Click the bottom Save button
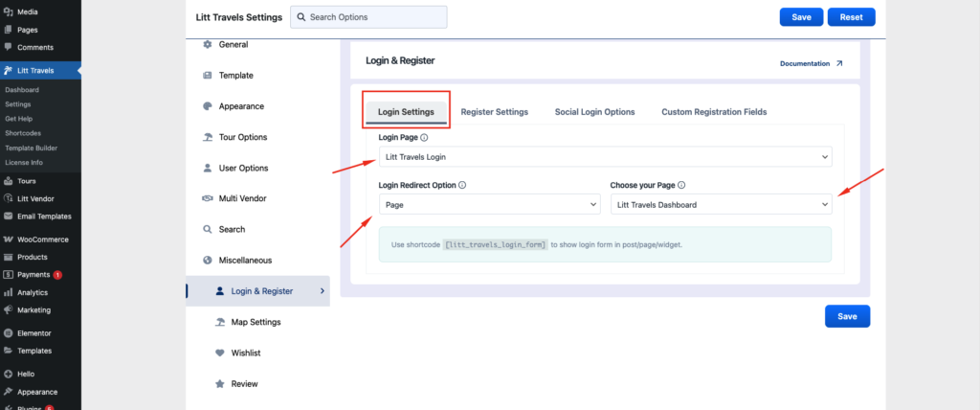The width and height of the screenshot is (980, 410). click(847, 316)
